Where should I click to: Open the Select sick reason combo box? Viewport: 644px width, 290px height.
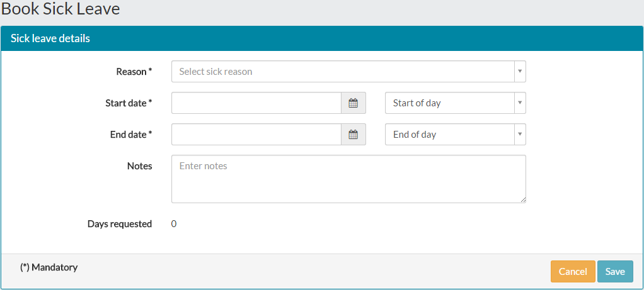coord(343,72)
